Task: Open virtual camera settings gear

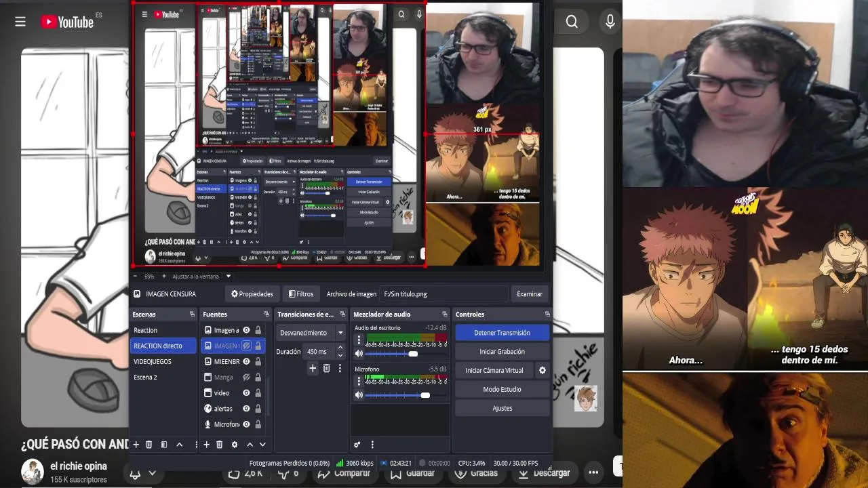Action: (542, 370)
